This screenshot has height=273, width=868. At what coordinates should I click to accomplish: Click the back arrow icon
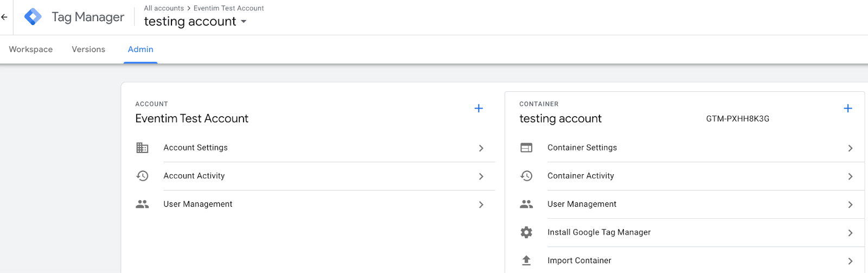(4, 17)
